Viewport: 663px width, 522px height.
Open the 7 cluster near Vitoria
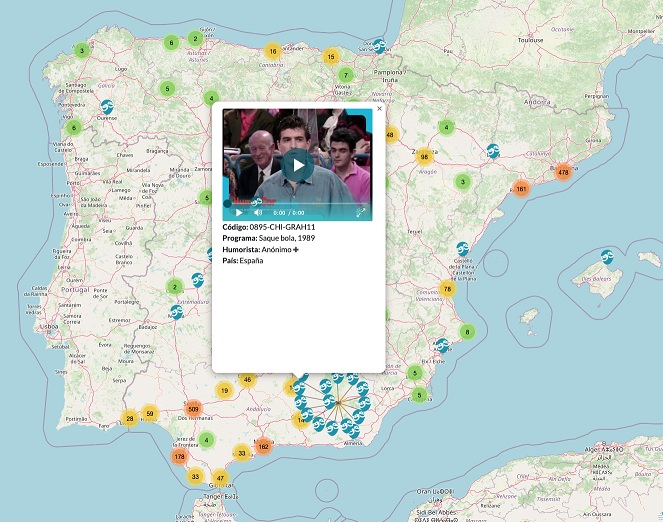click(x=346, y=75)
